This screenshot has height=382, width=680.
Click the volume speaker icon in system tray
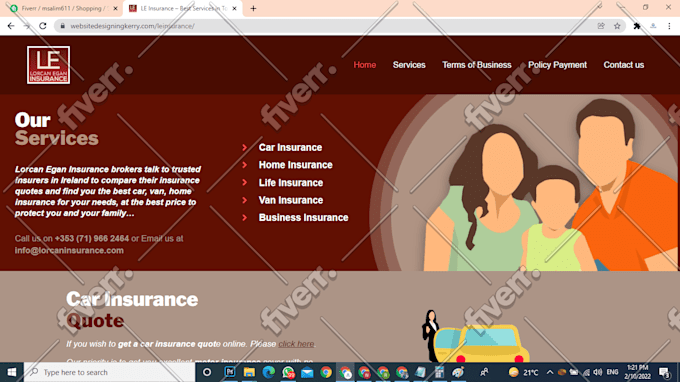pos(598,372)
